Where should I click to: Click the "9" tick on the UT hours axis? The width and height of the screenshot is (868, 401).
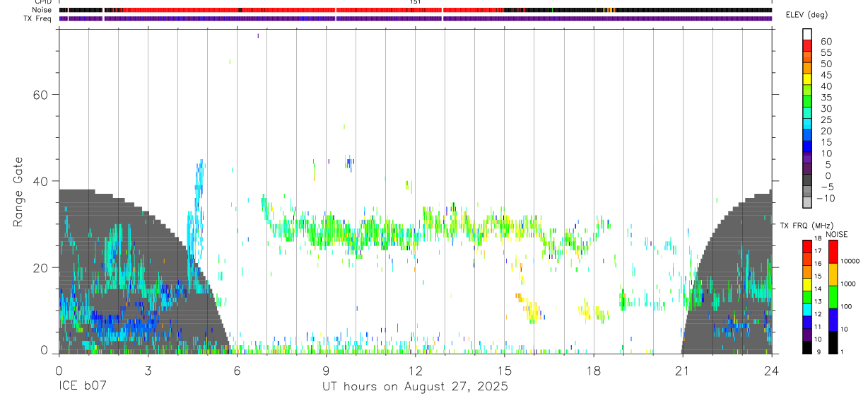(326, 370)
